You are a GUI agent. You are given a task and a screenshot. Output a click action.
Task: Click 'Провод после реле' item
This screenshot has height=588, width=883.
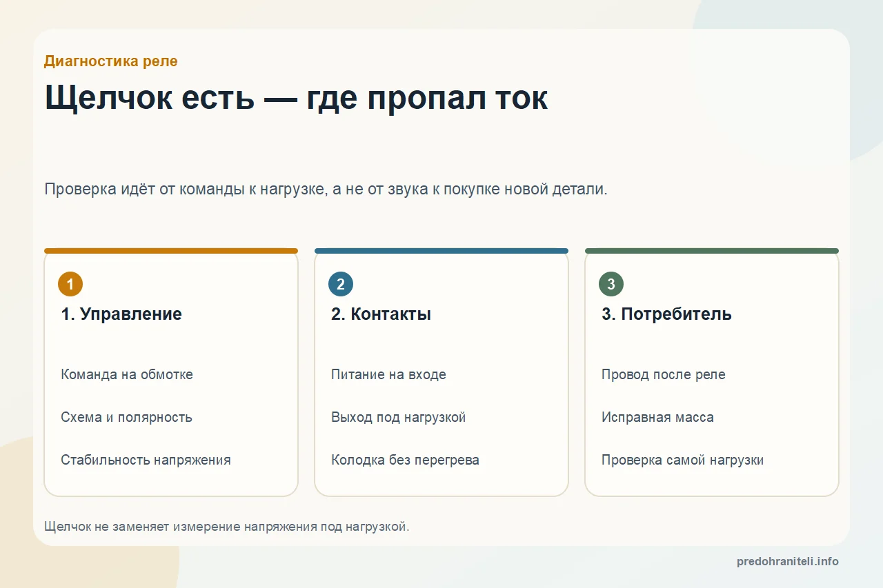[663, 375]
